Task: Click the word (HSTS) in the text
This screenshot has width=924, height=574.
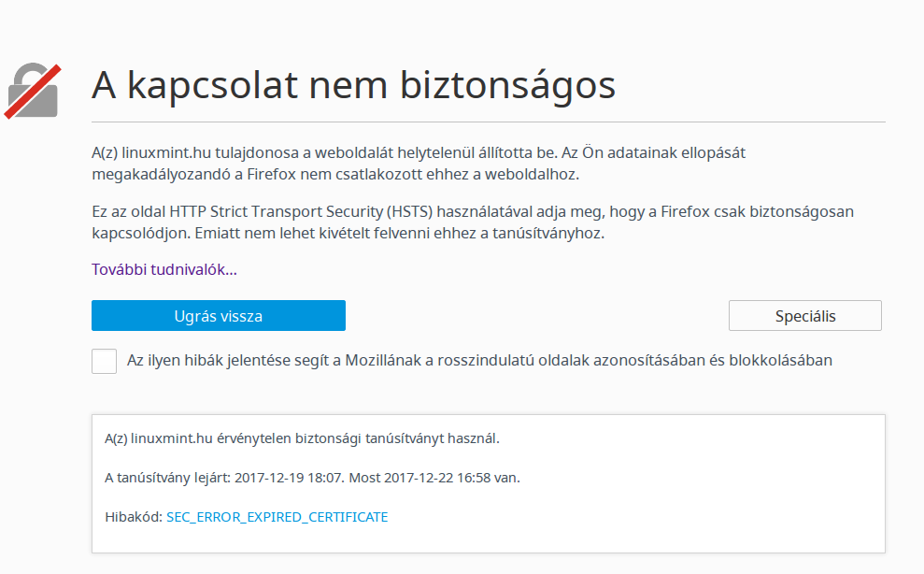Action: tap(410, 212)
